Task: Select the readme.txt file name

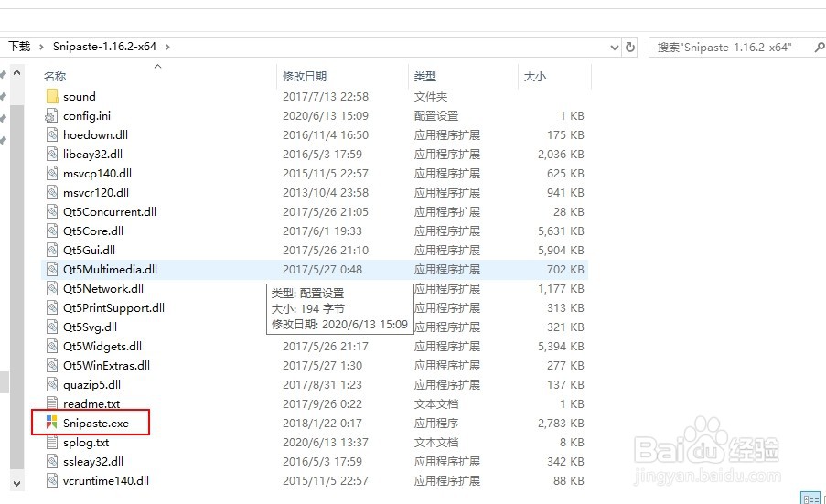Action: pyautogui.click(x=91, y=404)
